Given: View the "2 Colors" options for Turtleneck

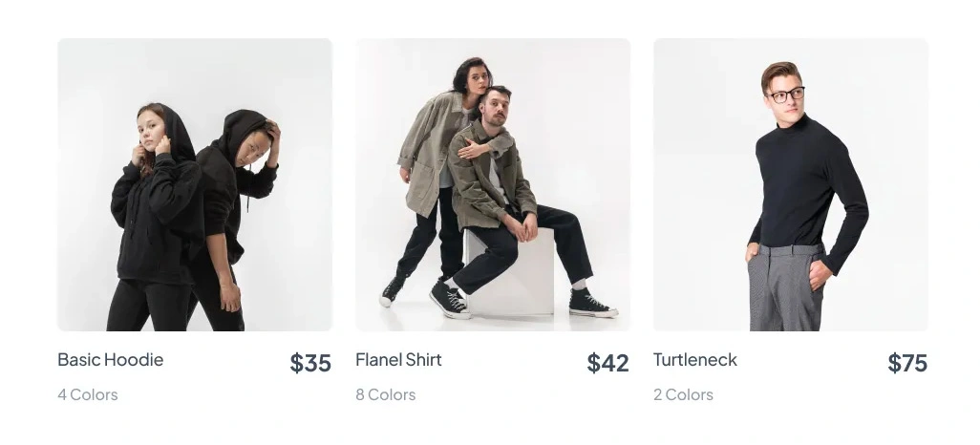Looking at the screenshot, I should point(683,394).
